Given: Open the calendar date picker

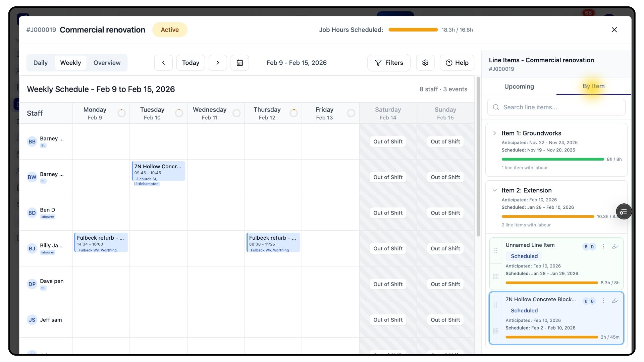Looking at the screenshot, I should pos(239,63).
